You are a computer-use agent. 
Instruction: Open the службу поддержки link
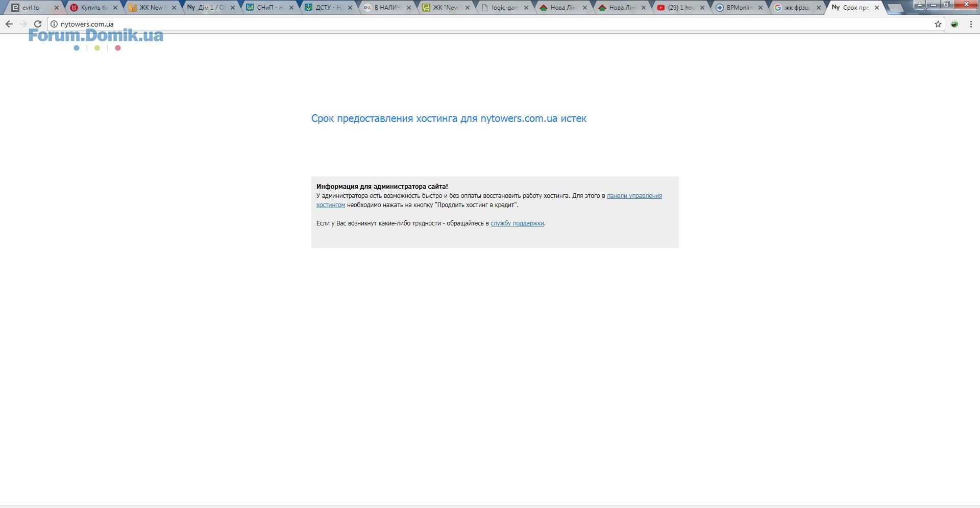point(517,223)
